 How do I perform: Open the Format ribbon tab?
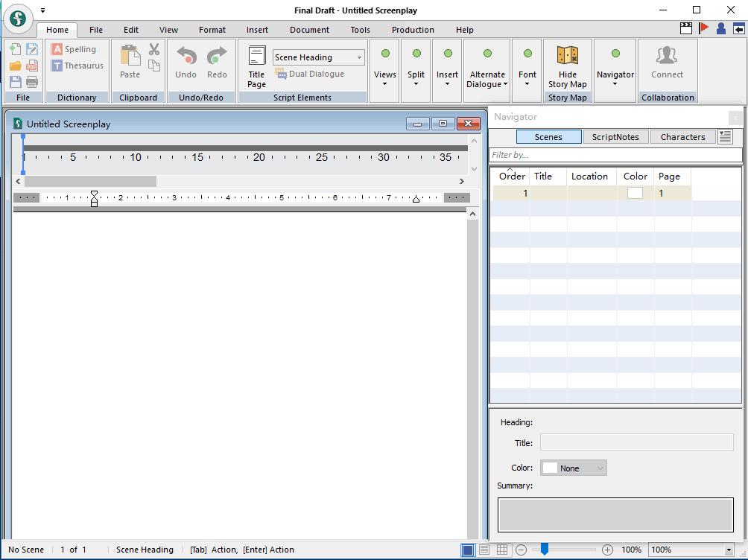pyautogui.click(x=212, y=30)
